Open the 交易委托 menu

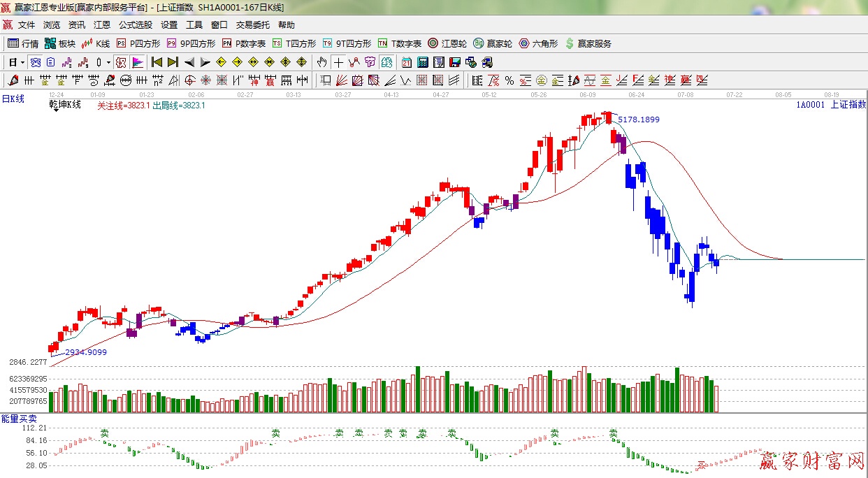pos(252,25)
